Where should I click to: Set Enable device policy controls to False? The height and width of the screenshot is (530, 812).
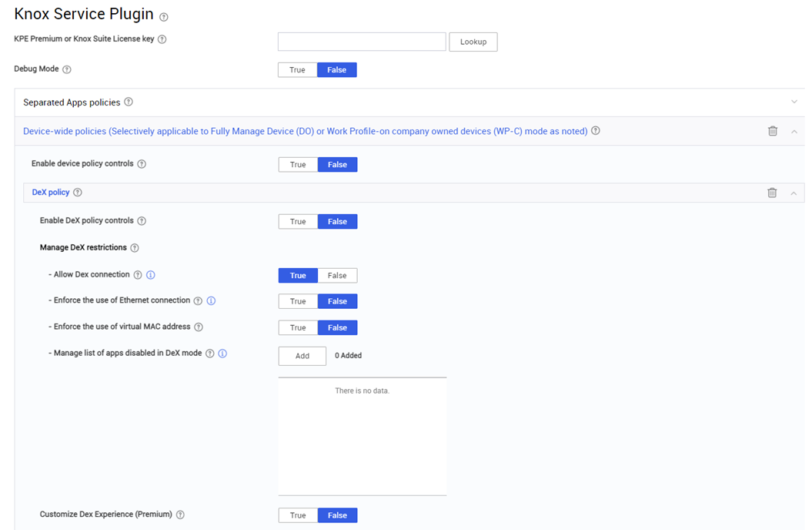pos(337,165)
